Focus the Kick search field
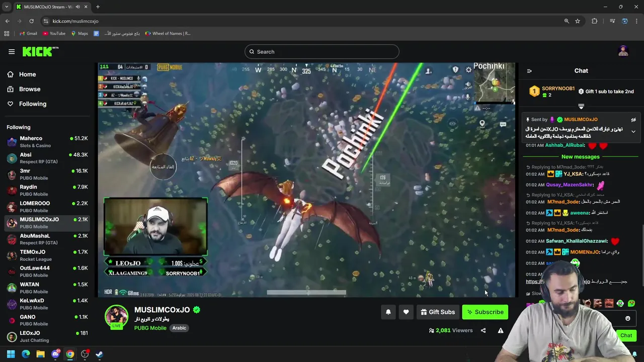644x362 pixels. pyautogui.click(x=322, y=51)
